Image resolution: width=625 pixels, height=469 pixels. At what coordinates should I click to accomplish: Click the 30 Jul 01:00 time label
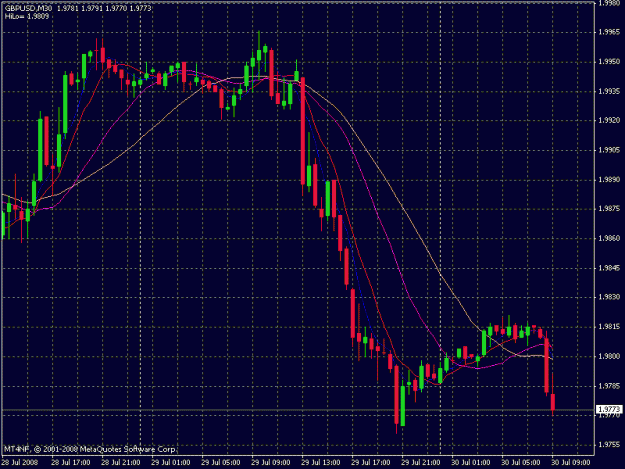click(471, 462)
